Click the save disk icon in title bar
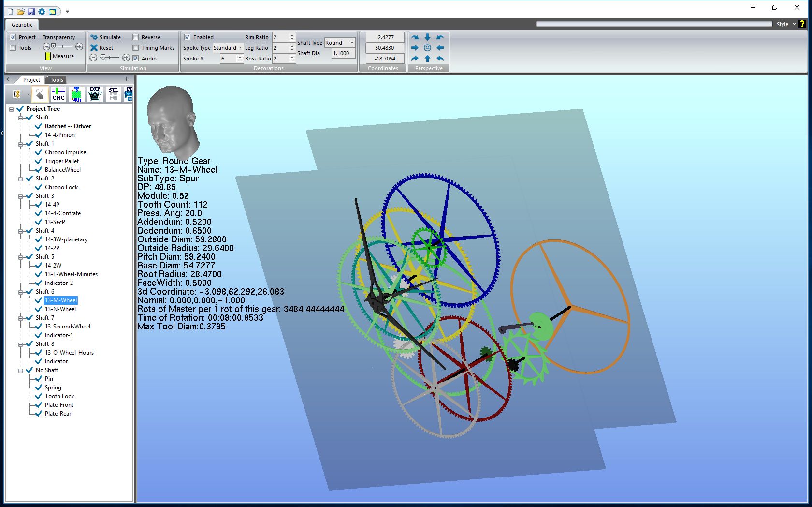812x507 pixels. pos(31,11)
